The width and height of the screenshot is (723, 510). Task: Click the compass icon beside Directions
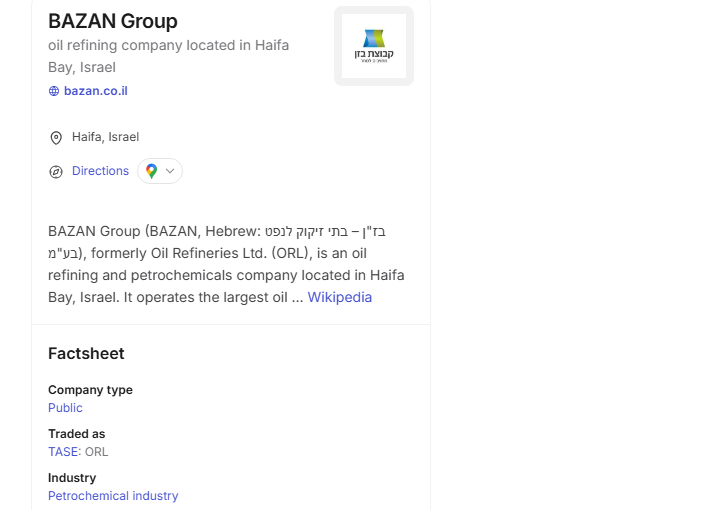pos(56,171)
